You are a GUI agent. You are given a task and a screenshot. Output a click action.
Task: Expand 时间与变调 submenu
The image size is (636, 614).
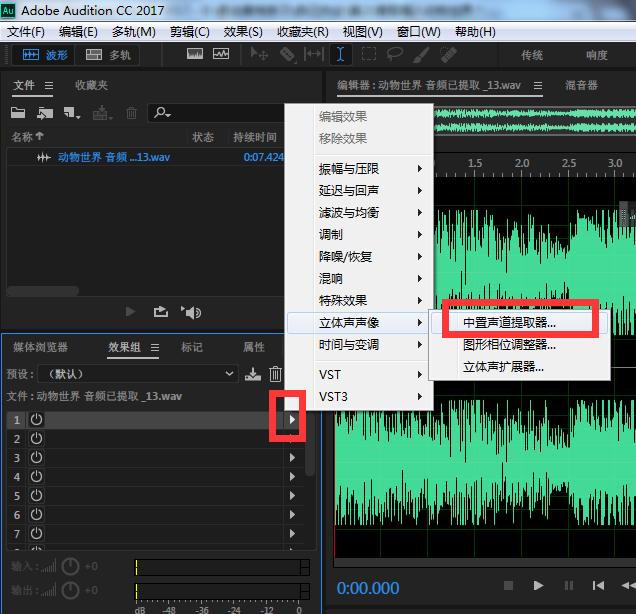click(x=360, y=345)
